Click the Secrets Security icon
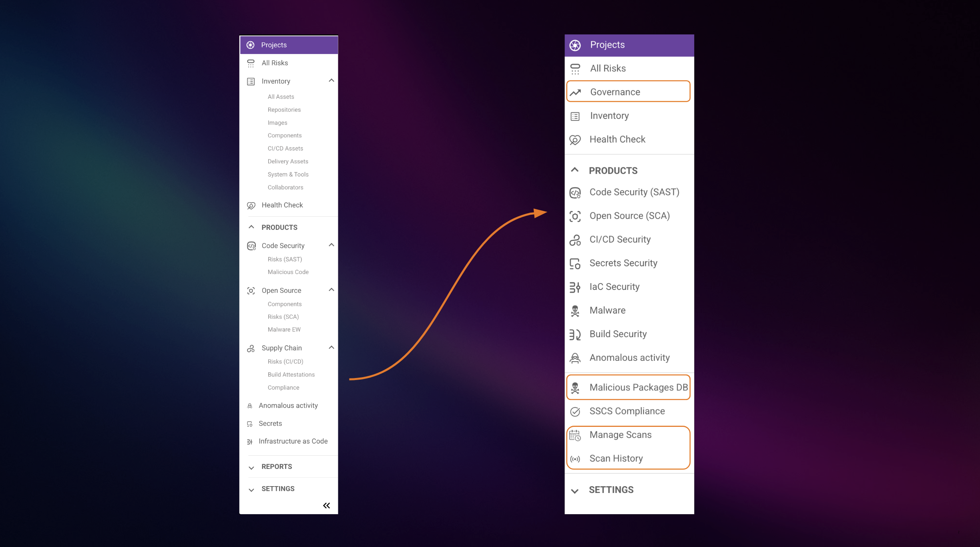The width and height of the screenshot is (980, 547). click(575, 263)
